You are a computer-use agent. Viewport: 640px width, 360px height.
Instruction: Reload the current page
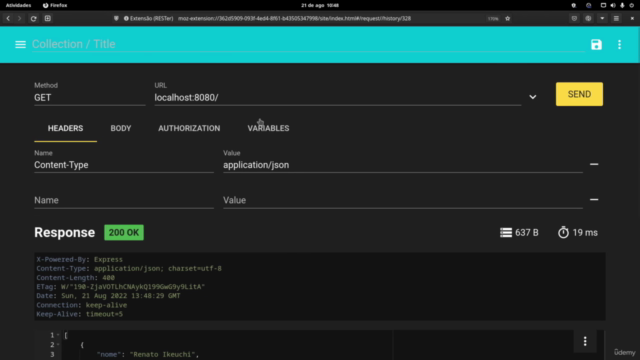pyautogui.click(x=33, y=18)
